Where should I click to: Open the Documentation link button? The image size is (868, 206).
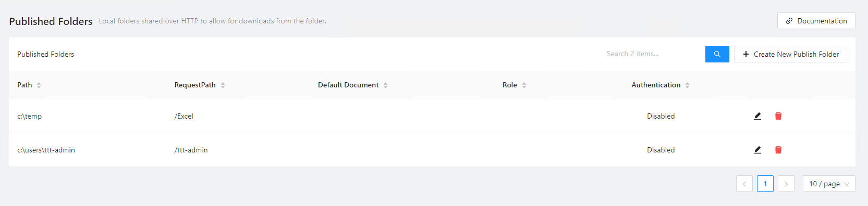pyautogui.click(x=816, y=21)
